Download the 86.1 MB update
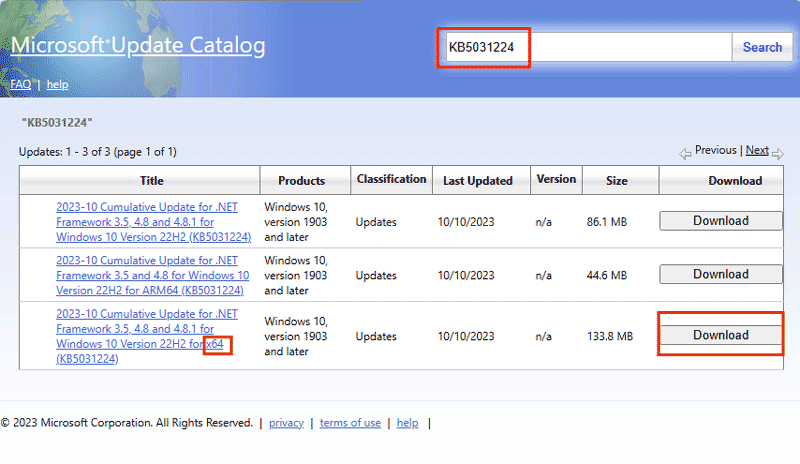800x464 pixels. coord(720,221)
